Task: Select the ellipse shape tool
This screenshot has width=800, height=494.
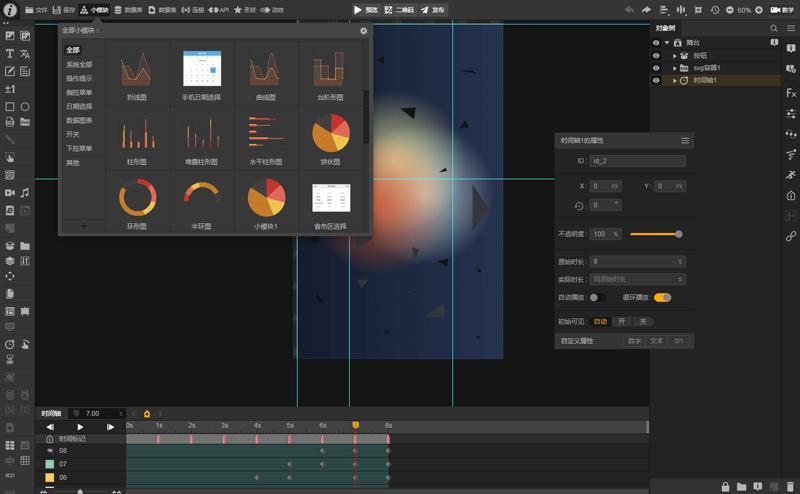Action: [24, 107]
